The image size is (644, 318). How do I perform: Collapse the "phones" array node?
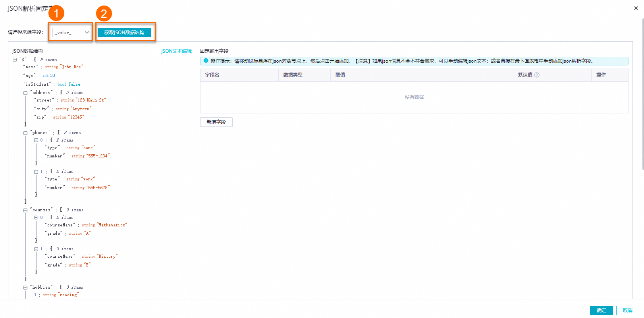coord(25,133)
